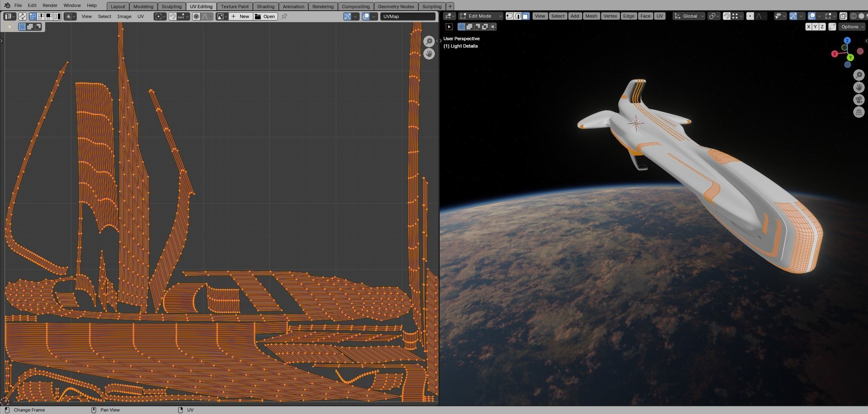Switch to the Texture Paint workspace tab
Screen dimensions: 868x414
(x=235, y=7)
